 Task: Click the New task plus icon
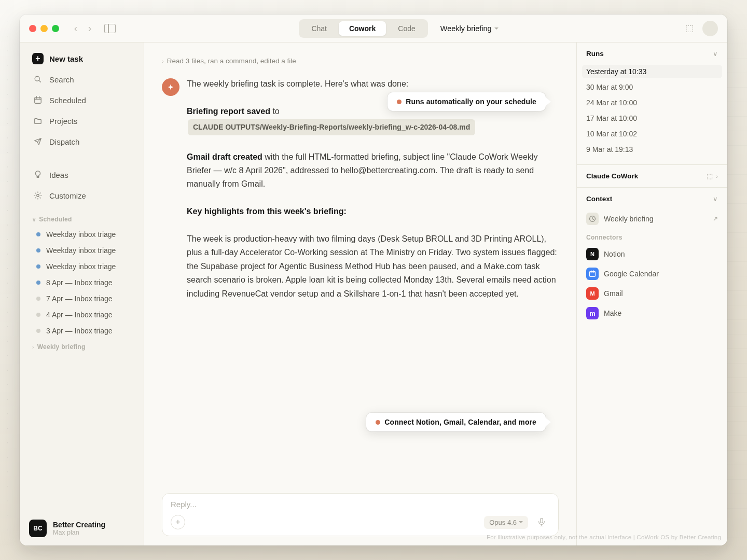click(38, 59)
